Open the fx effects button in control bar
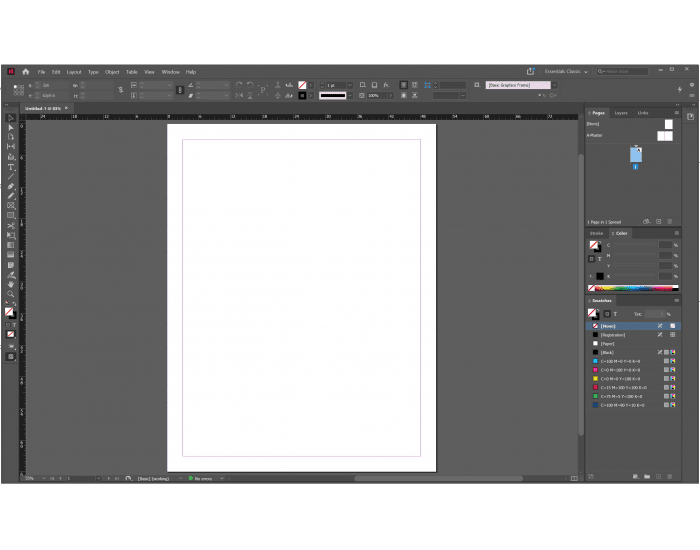This screenshot has height=550, width=700. [x=386, y=85]
